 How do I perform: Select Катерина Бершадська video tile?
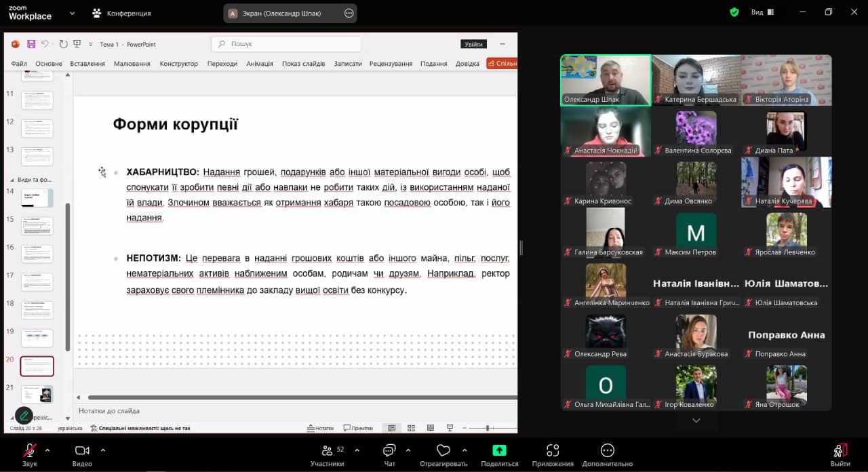click(x=696, y=80)
